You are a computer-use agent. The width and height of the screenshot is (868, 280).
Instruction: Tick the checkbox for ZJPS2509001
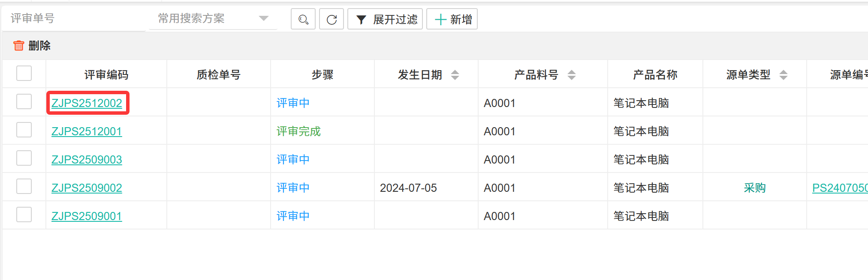pyautogui.click(x=24, y=214)
